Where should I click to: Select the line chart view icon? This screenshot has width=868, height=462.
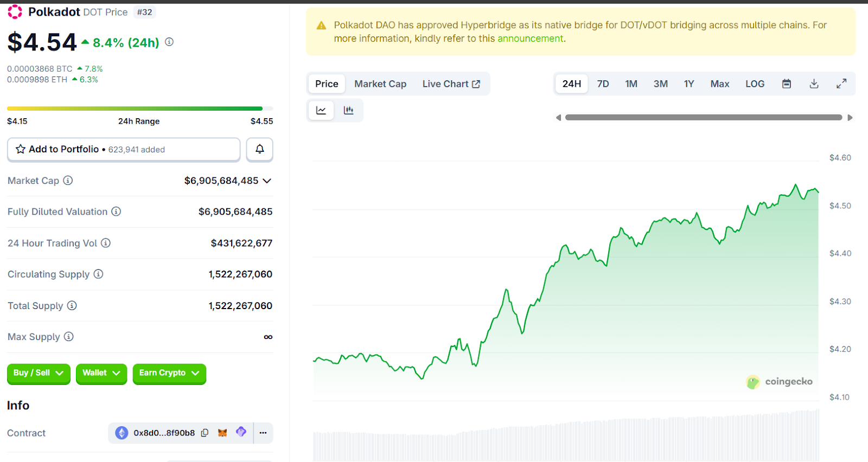tap(321, 111)
